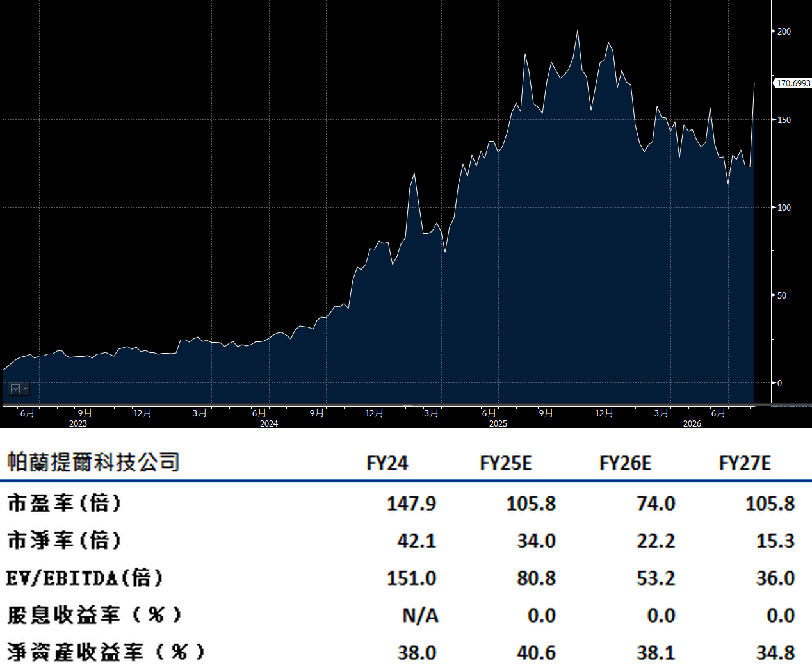This screenshot has width=812, height=672.
Task: Click the 42.1 市淨率 value
Action: click(x=416, y=541)
